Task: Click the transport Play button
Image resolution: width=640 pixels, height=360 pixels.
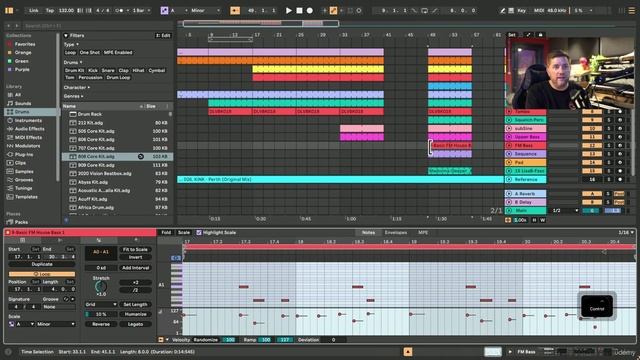Action: [x=289, y=10]
